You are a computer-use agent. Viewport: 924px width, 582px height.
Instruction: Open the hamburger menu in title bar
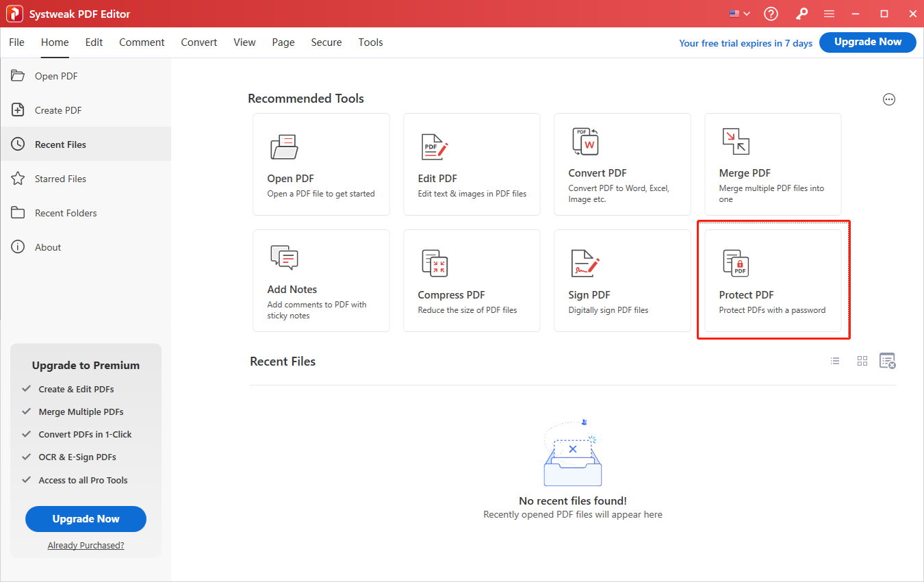(x=829, y=14)
